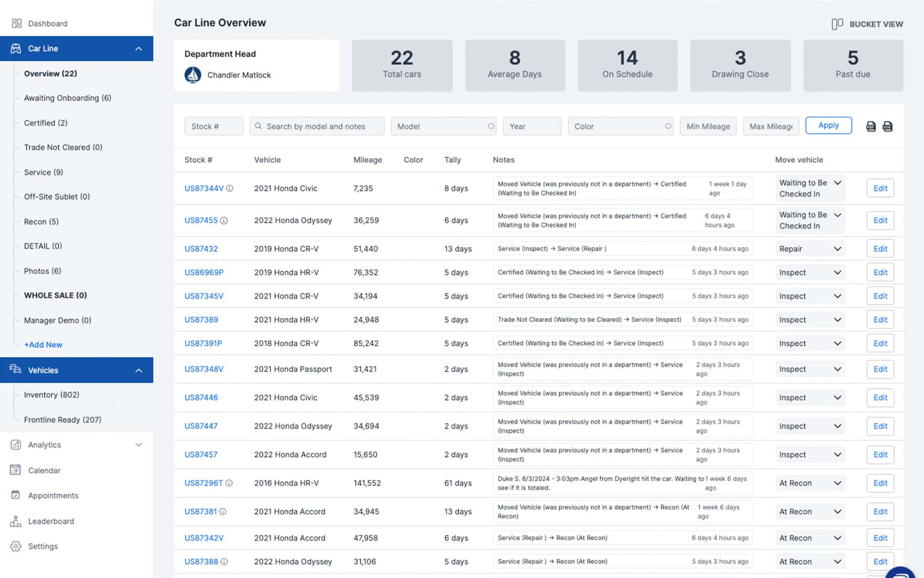Open Move vehicle dropdown for US87344V
The width and height of the screenshot is (924, 578).
tap(811, 188)
